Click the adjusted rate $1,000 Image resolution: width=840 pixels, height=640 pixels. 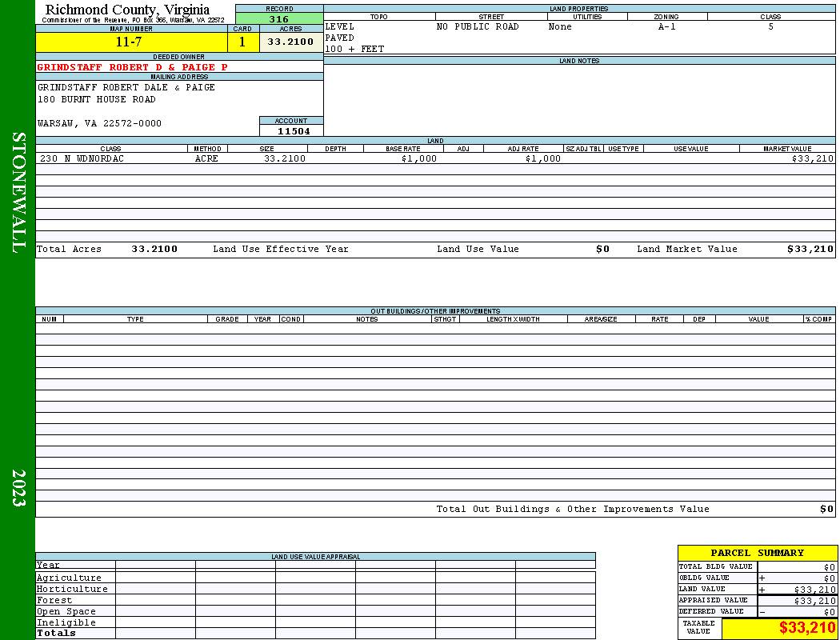point(543,158)
